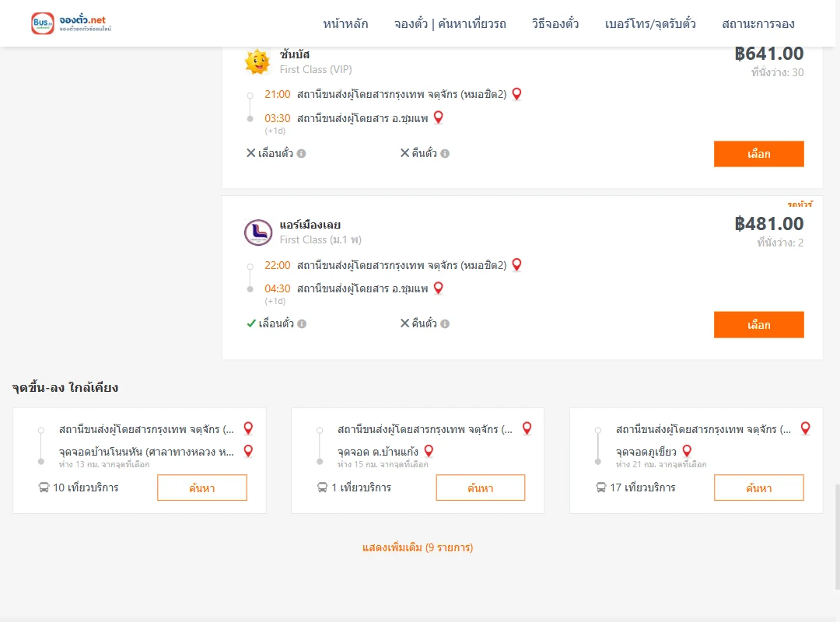Screen dimensions: 840x622
Task: Open map pin for 03:30 arrival station
Action: coord(438,117)
